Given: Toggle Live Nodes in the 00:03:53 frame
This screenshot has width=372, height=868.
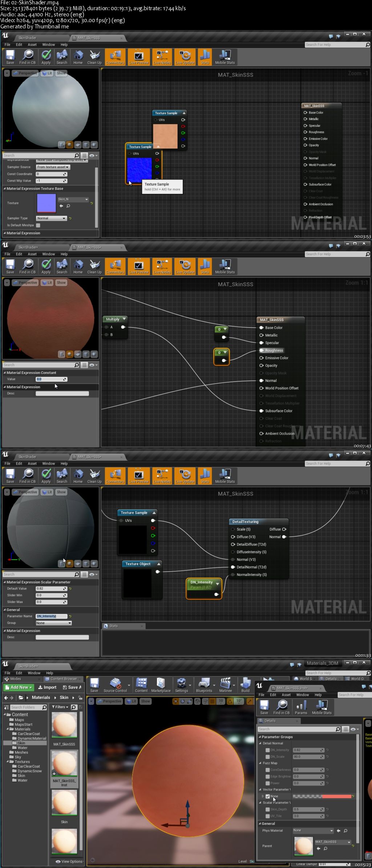Looking at the screenshot, I should coord(162,57).
